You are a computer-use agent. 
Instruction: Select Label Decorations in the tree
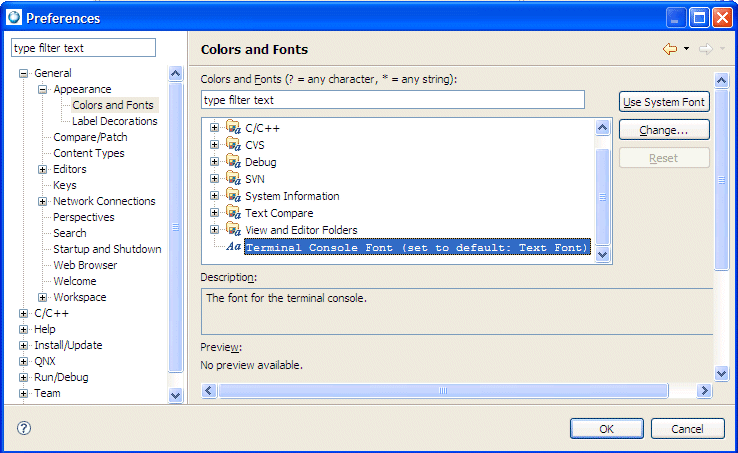click(x=114, y=121)
